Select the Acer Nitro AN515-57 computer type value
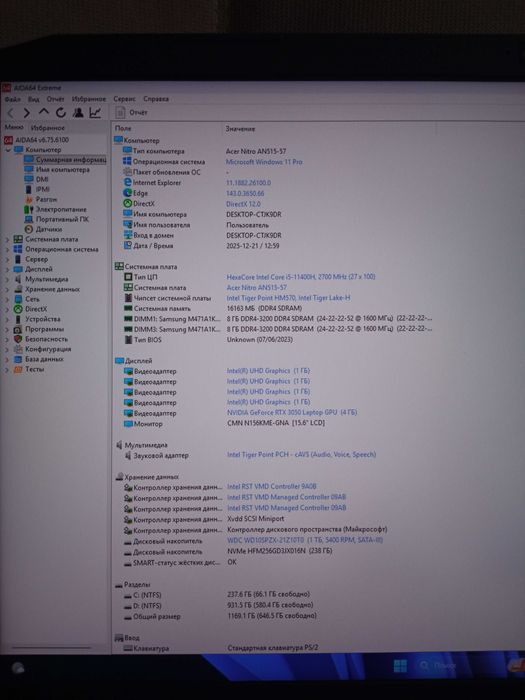This screenshot has height=700, width=525. 256,152
